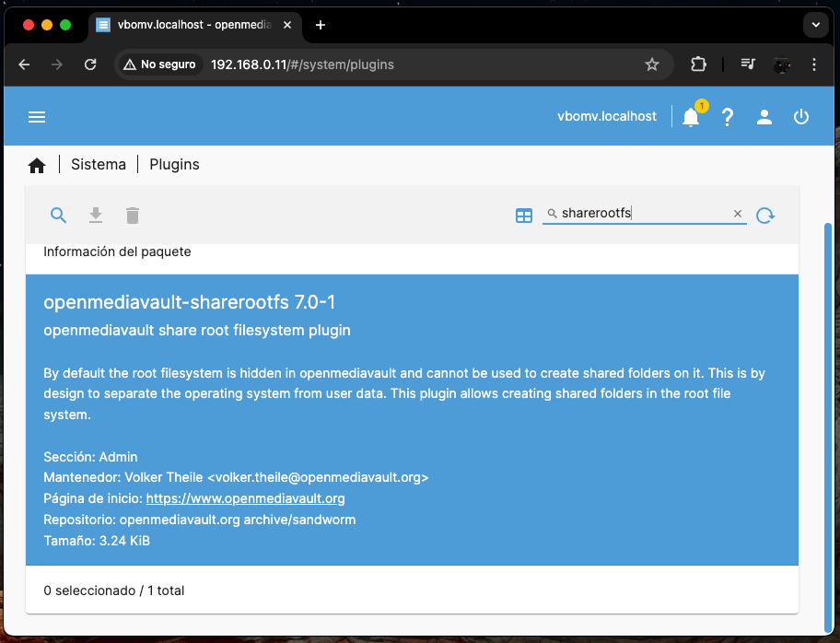This screenshot has width=840, height=643.
Task: Open the browser extensions puzzle icon
Action: 698,64
